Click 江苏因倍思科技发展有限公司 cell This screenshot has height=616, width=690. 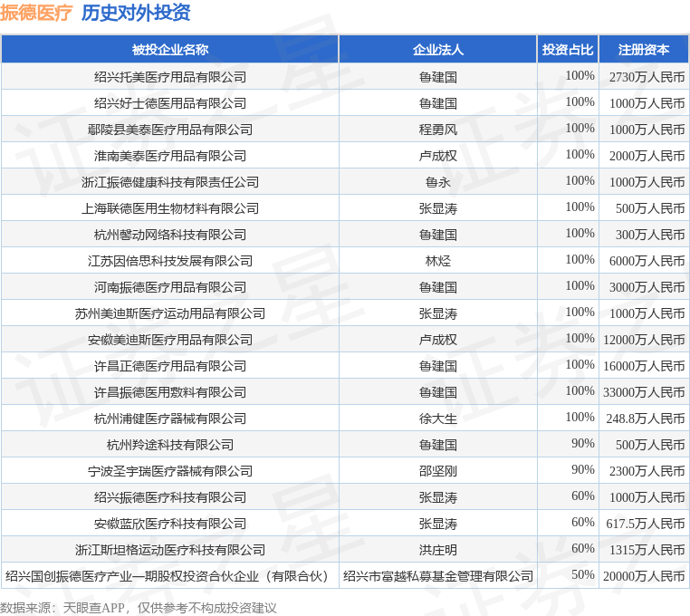pyautogui.click(x=170, y=261)
